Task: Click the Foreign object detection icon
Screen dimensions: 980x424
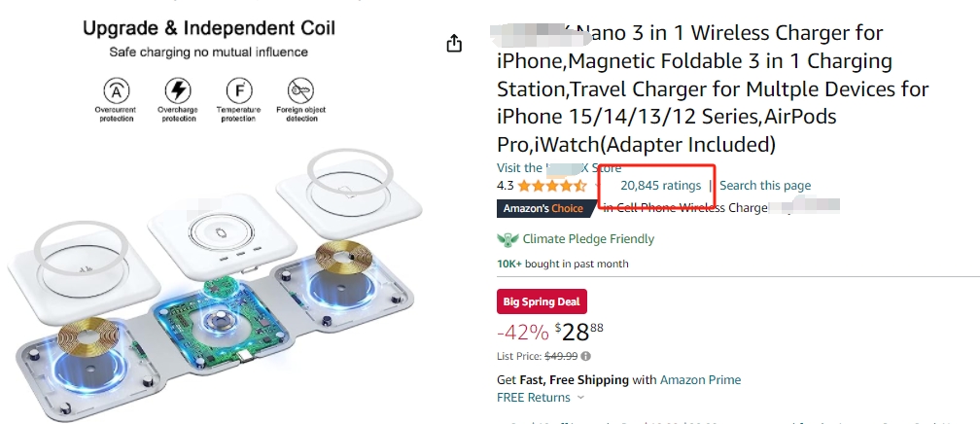Action: pos(301,91)
